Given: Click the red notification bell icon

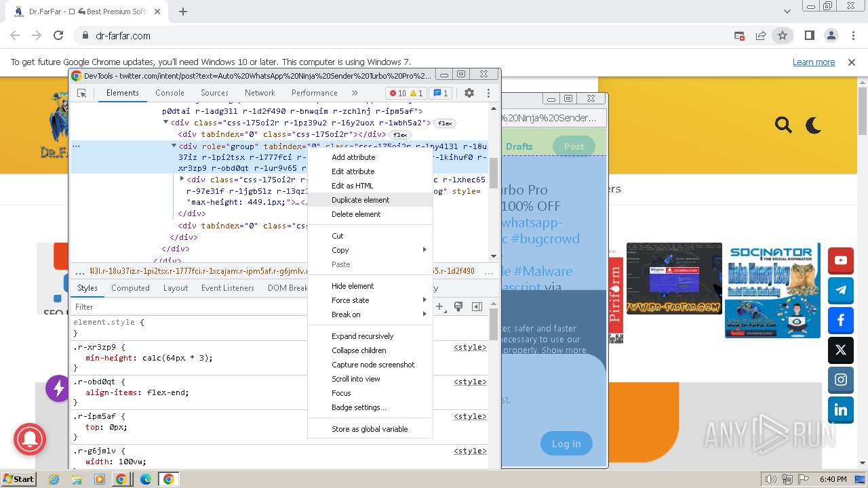Looking at the screenshot, I should [x=29, y=440].
